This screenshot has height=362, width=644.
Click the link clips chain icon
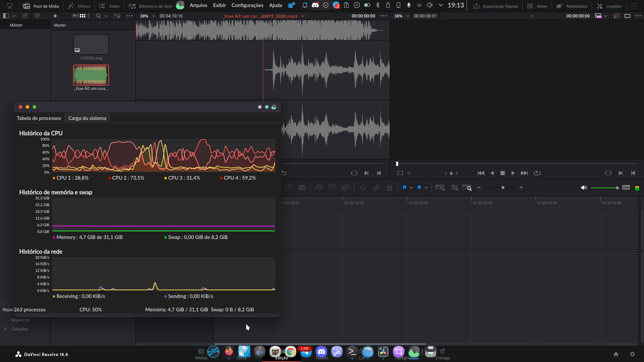pyautogui.click(x=376, y=188)
